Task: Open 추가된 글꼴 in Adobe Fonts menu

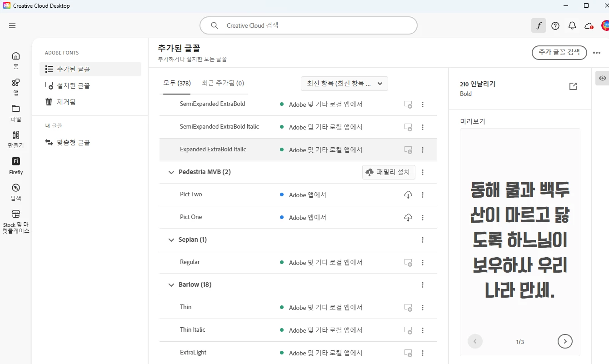Action: 90,69
